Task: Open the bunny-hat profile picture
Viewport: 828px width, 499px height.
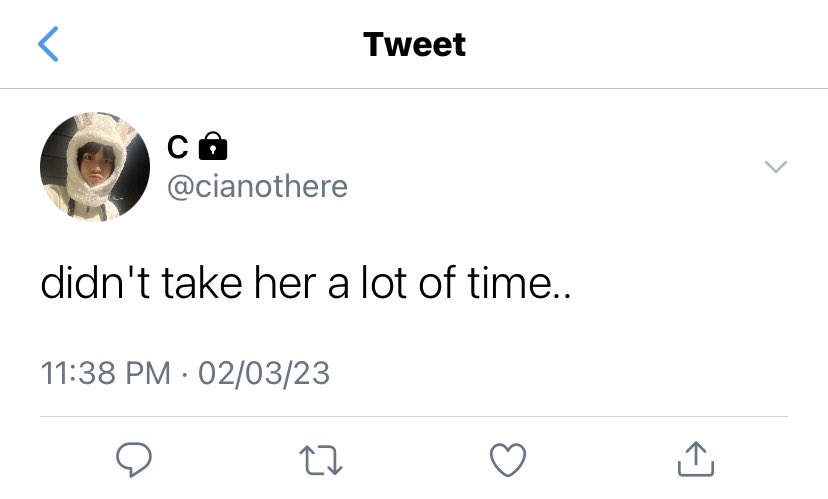Action: tap(95, 166)
